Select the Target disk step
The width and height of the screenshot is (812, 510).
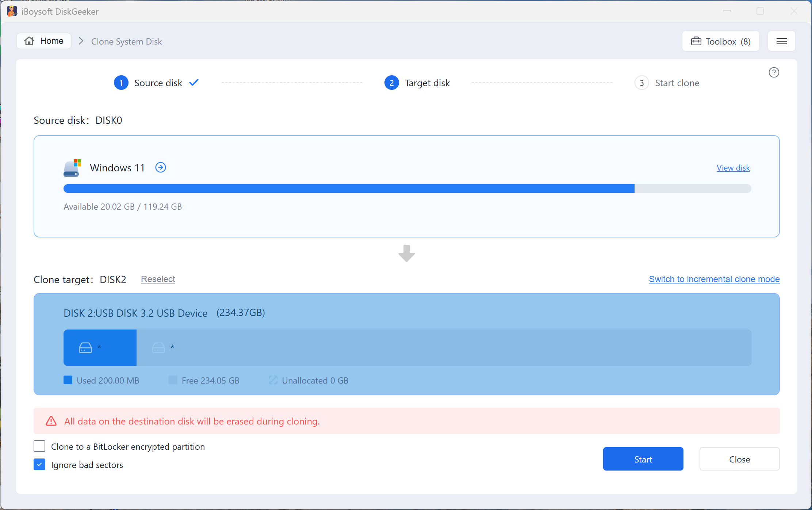click(417, 83)
